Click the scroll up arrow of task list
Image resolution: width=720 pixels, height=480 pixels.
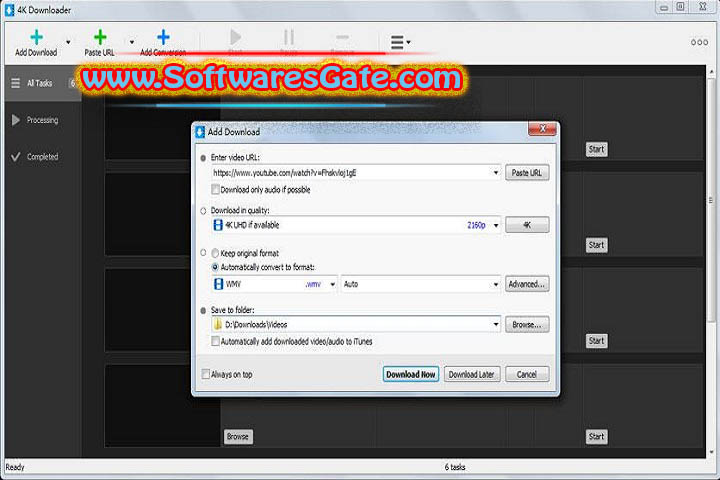pyautogui.click(x=711, y=72)
